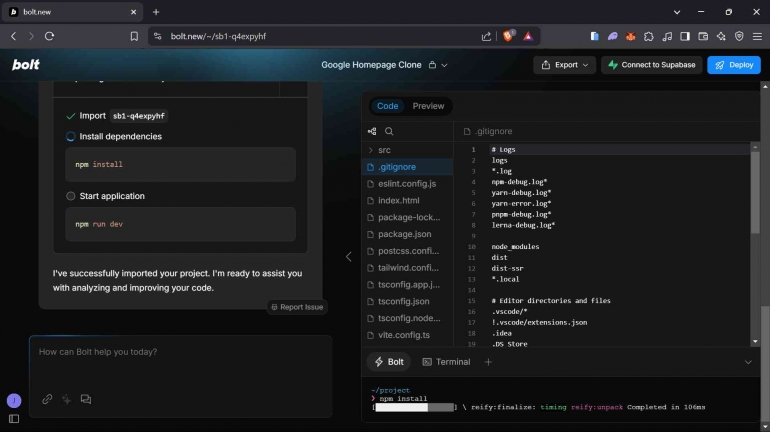
Task: Open the Export dropdown
Action: click(x=564, y=65)
